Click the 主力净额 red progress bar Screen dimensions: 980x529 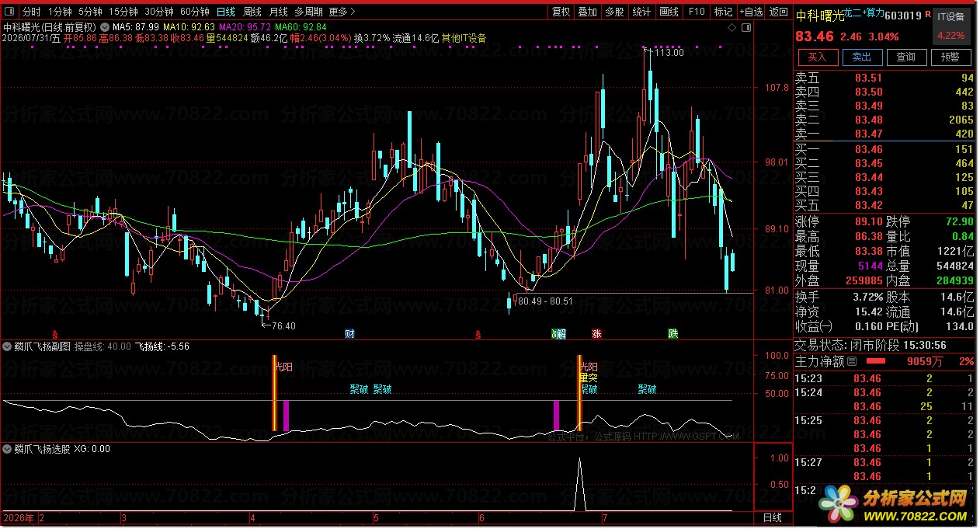pyautogui.click(x=876, y=361)
